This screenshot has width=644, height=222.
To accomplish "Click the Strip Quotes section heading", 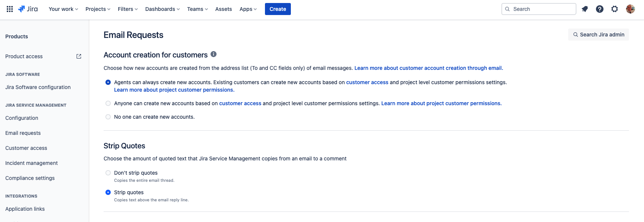I will click(x=124, y=146).
